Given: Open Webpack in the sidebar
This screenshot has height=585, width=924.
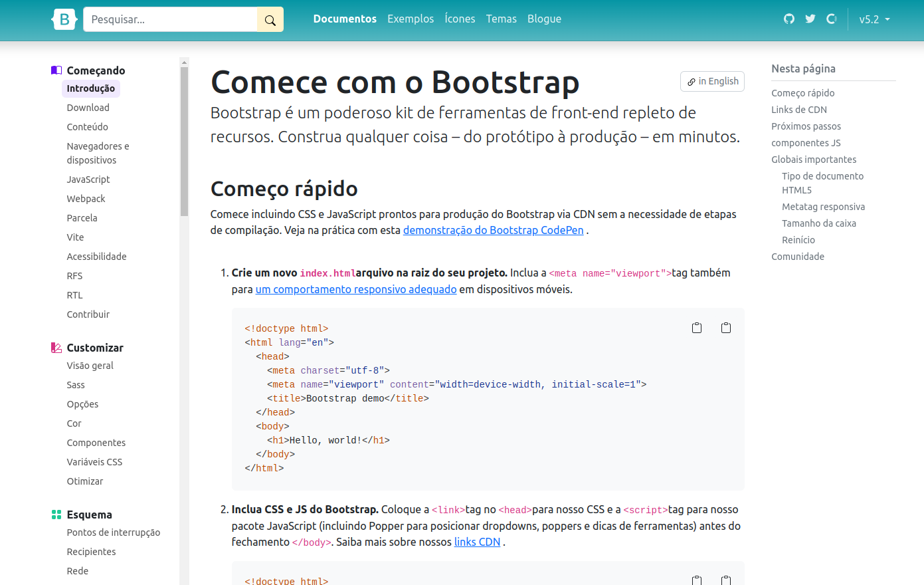Looking at the screenshot, I should pos(86,199).
